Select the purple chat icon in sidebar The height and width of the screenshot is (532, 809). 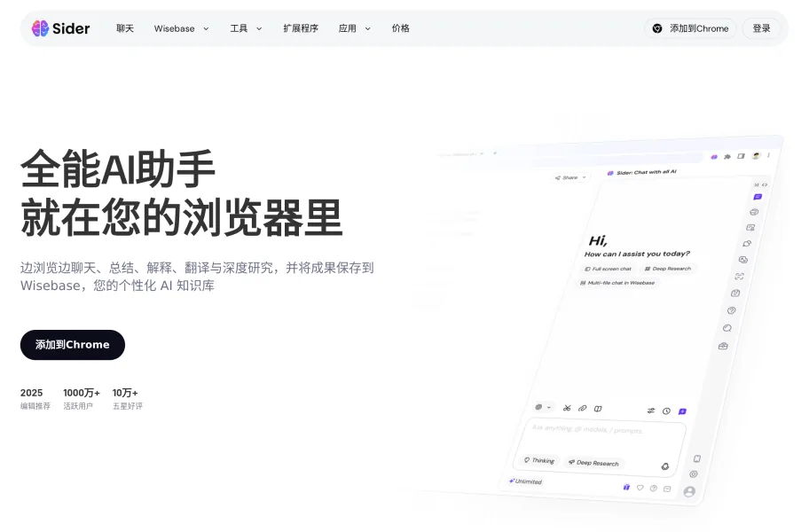tap(758, 197)
